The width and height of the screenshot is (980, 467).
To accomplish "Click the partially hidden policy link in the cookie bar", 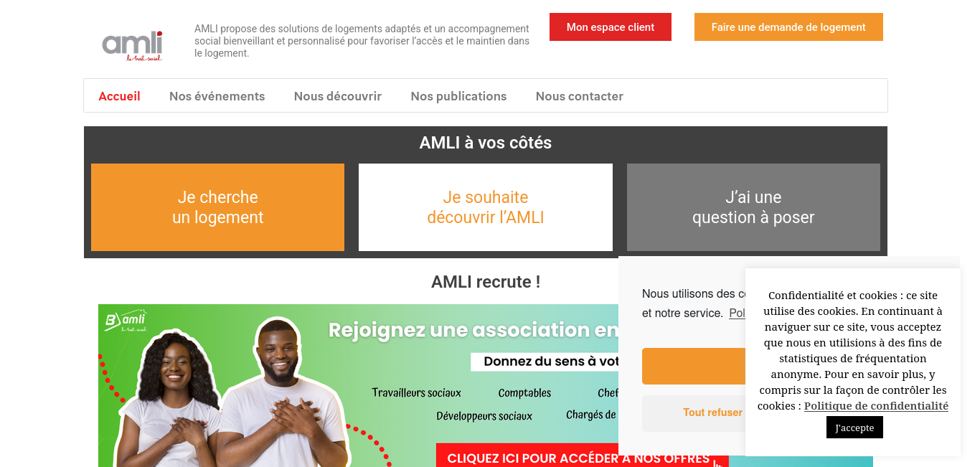I will pyautogui.click(x=738, y=313).
